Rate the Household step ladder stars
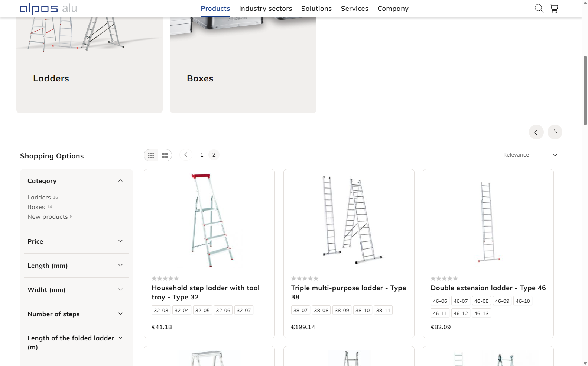Image resolution: width=588 pixels, height=366 pixels. tap(165, 278)
